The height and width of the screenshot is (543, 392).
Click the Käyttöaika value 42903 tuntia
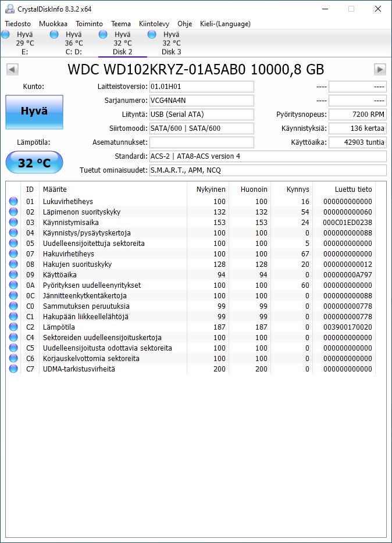click(358, 142)
